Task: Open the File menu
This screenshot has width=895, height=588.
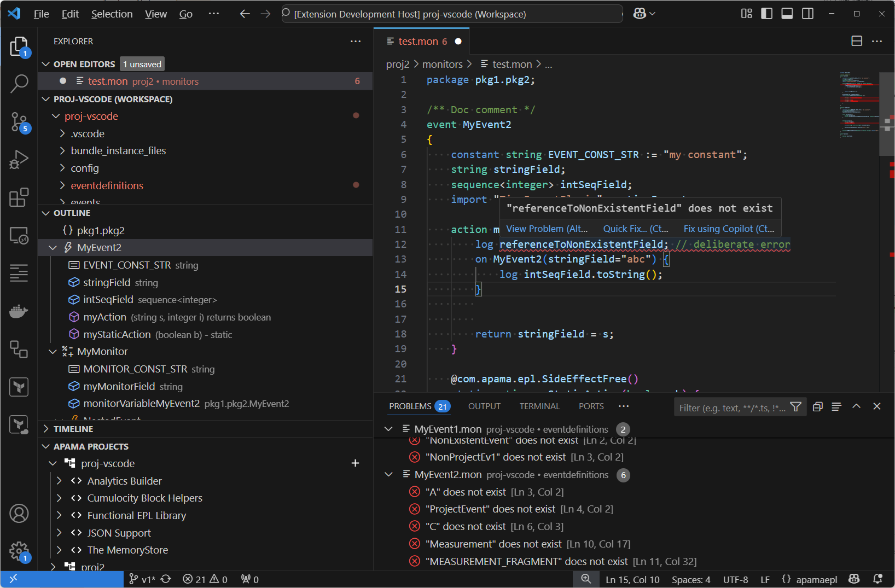Action: click(42, 14)
